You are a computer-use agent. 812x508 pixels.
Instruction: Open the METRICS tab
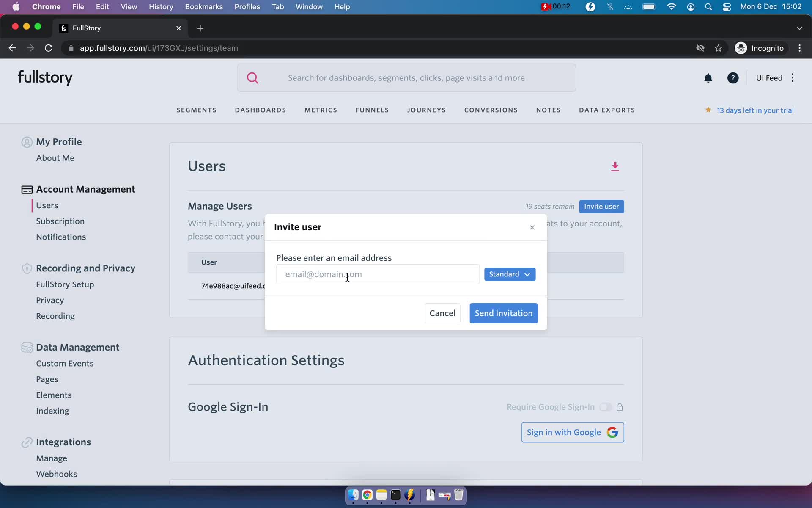(x=321, y=110)
